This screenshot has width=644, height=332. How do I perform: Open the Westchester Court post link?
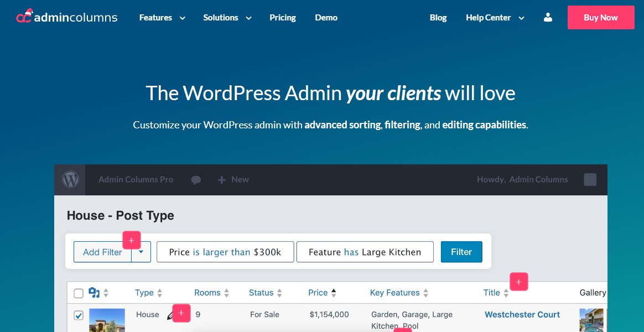(522, 314)
